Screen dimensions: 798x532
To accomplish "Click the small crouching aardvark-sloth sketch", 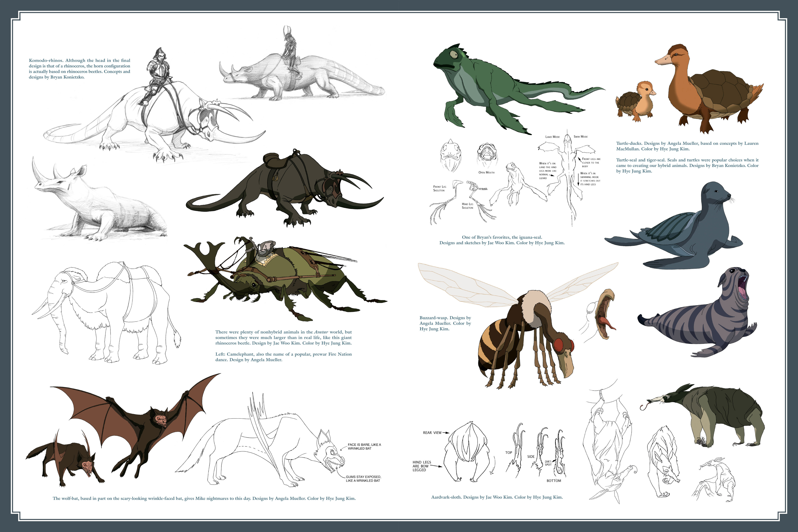I will click(713, 480).
